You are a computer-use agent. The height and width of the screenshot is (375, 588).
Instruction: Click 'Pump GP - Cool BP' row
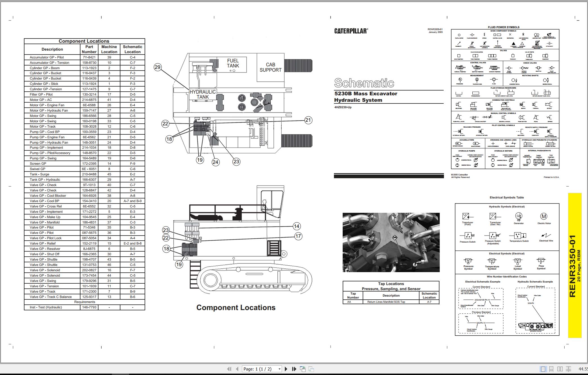84,132
